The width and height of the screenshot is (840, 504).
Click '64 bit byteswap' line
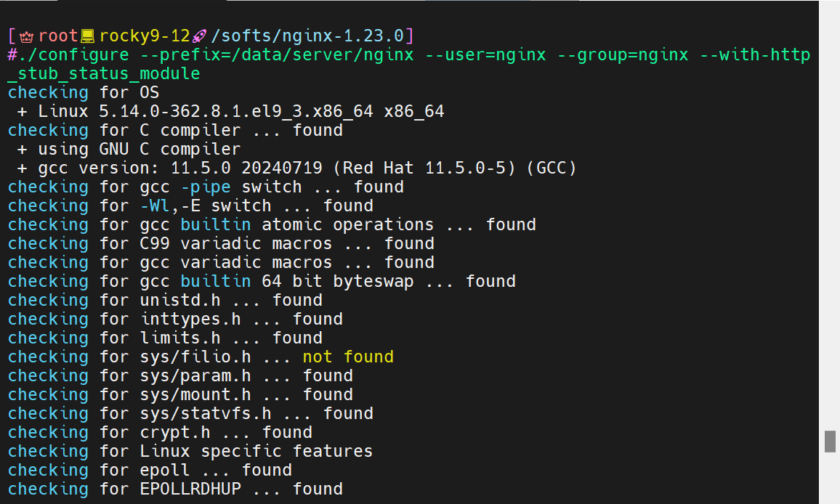(262, 281)
